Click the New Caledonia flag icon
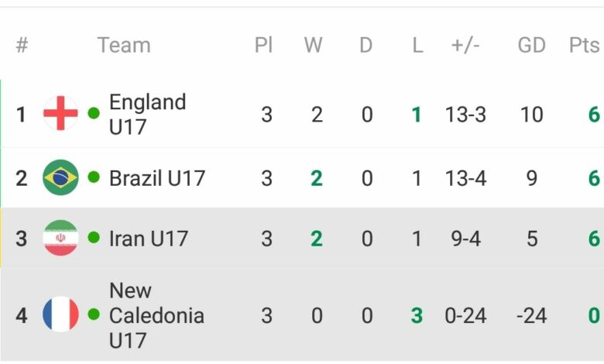This screenshot has width=604, height=364. point(60,314)
